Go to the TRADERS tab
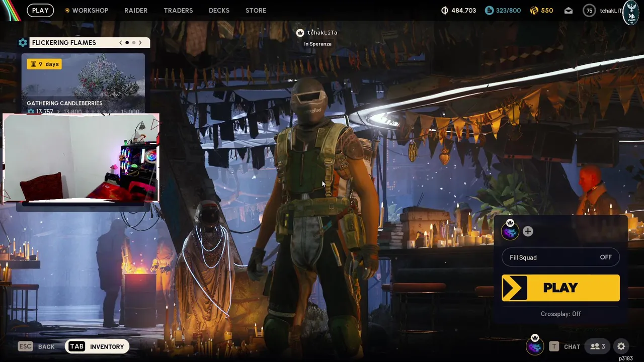Screen dimensions: 644x362 [x=178, y=11]
